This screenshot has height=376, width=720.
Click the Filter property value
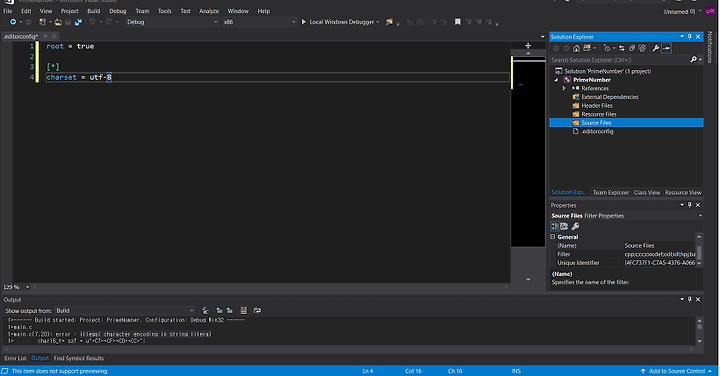pyautogui.click(x=659, y=254)
